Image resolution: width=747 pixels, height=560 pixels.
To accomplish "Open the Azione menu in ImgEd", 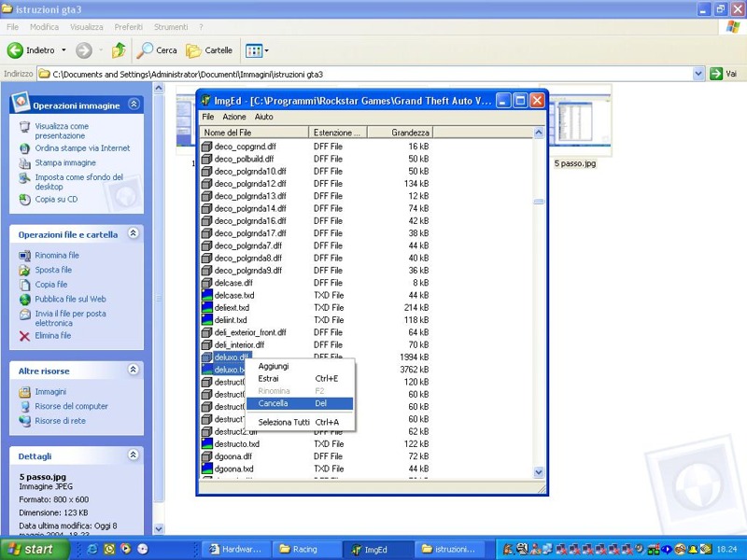I will point(234,117).
